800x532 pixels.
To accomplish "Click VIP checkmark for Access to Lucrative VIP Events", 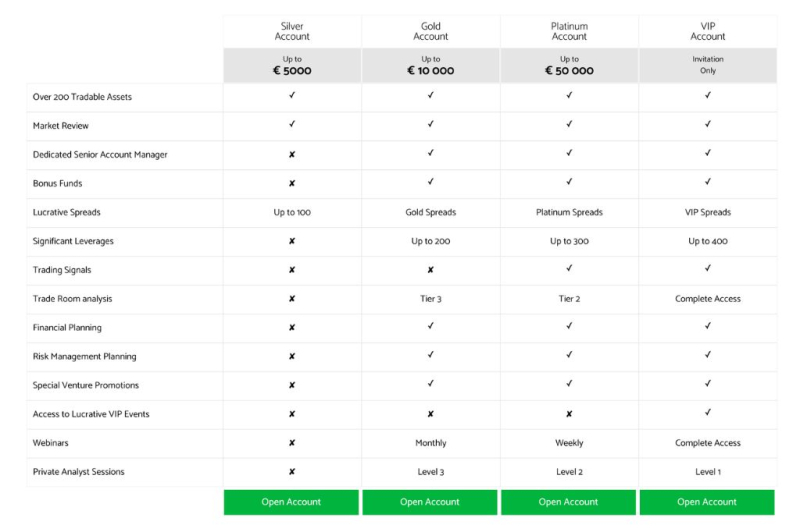I will click(708, 413).
